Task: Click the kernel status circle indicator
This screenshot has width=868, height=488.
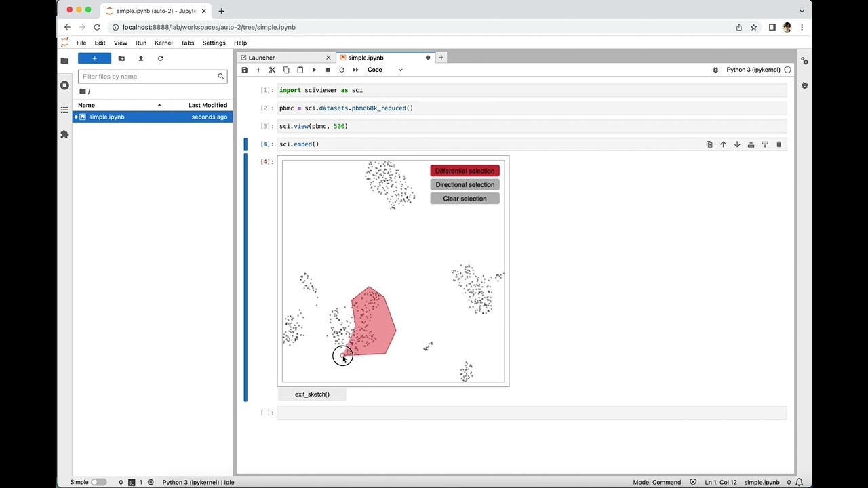Action: pyautogui.click(x=787, y=70)
